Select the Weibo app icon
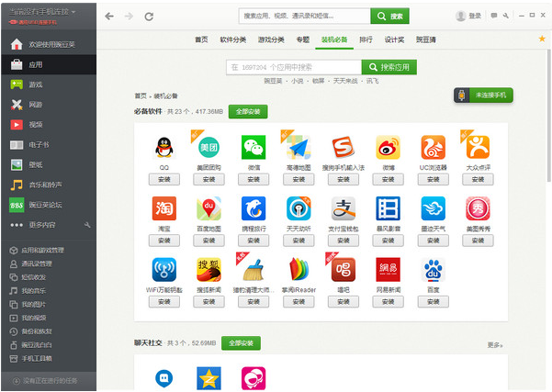This screenshot has height=392, width=552. tap(388, 147)
